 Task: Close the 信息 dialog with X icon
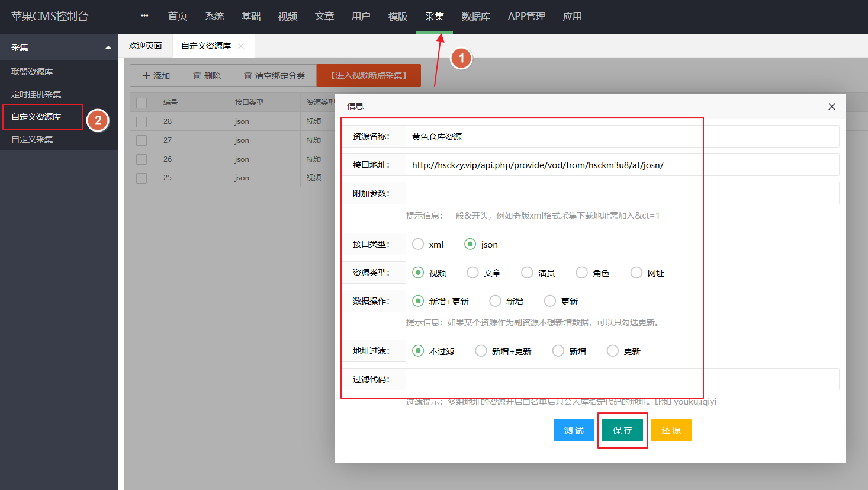831,107
